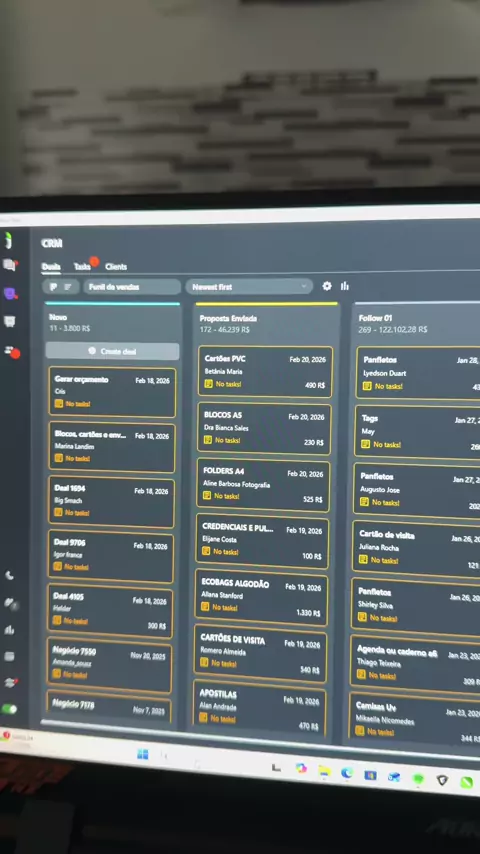This screenshot has width=480, height=854.
Task: Open the chats icon in the sidebar
Action: tap(10, 265)
